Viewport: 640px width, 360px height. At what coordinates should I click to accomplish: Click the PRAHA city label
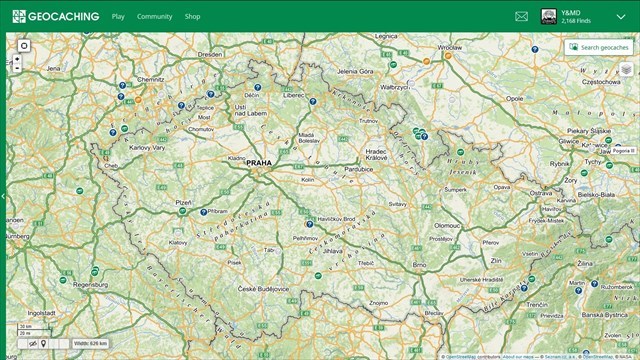[x=259, y=163]
